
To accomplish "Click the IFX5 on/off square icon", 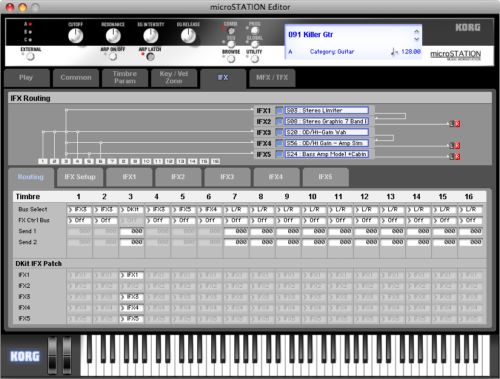I will click(279, 154).
